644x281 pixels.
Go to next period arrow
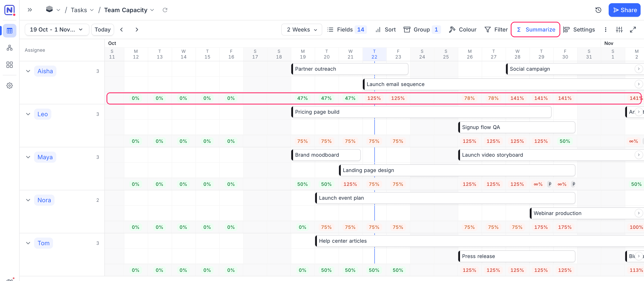[x=137, y=30]
